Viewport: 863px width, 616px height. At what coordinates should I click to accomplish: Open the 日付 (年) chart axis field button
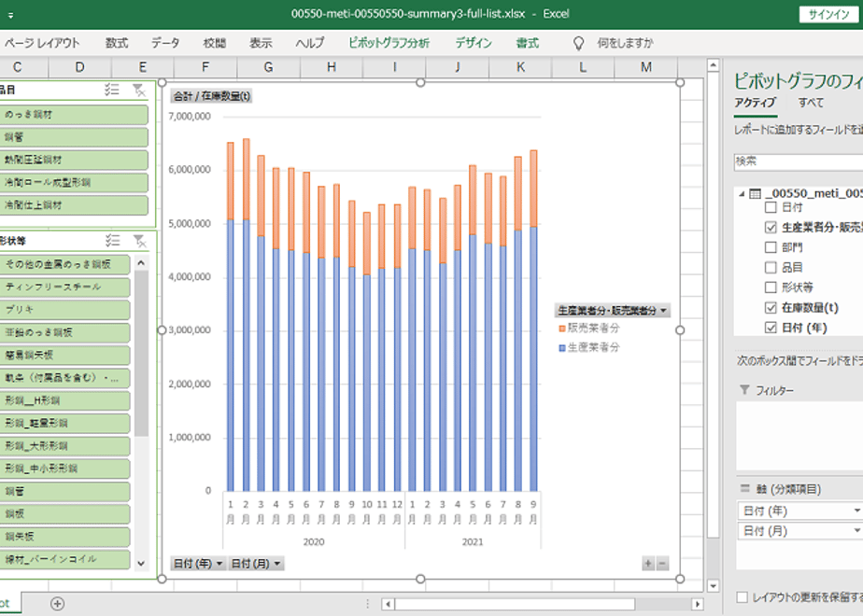pos(198,563)
